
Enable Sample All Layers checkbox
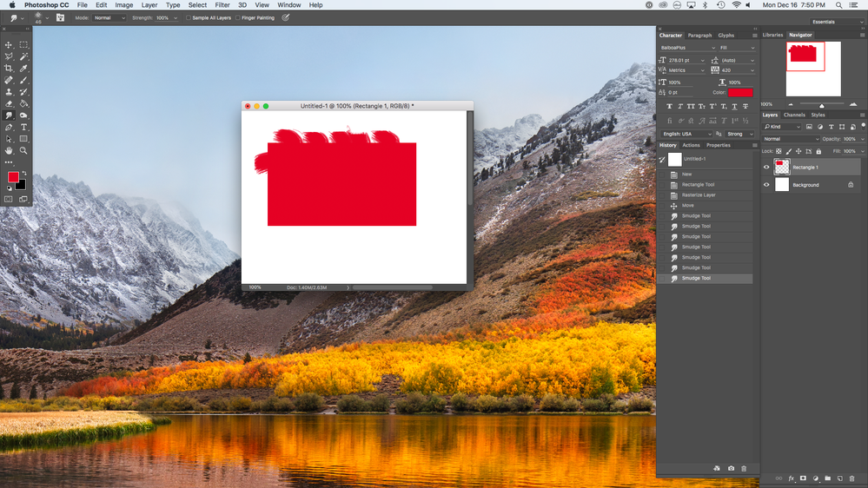189,17
